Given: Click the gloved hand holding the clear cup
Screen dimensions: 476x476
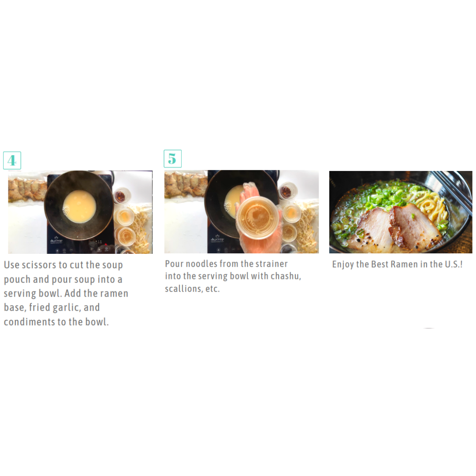Looking at the screenshot, I should point(257,217).
